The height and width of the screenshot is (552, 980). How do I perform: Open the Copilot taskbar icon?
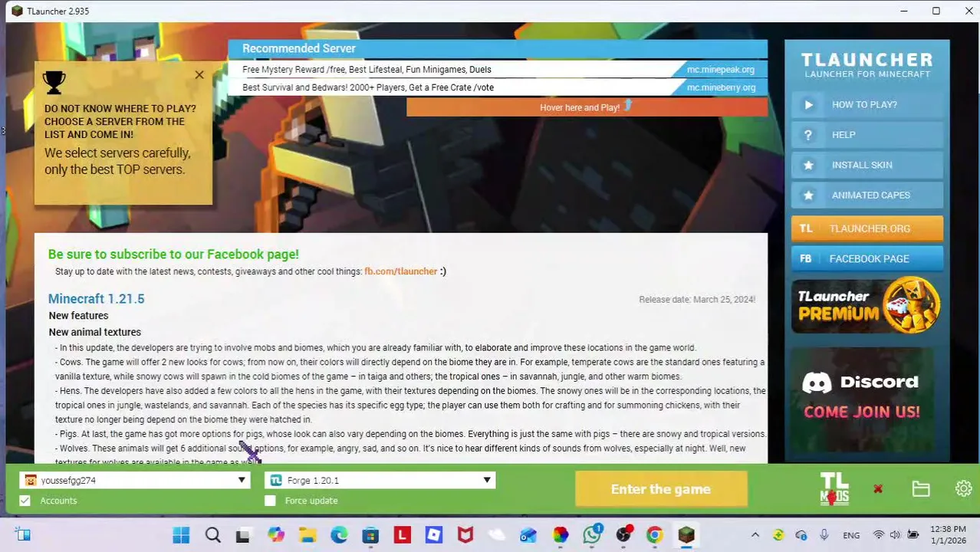pos(275,535)
